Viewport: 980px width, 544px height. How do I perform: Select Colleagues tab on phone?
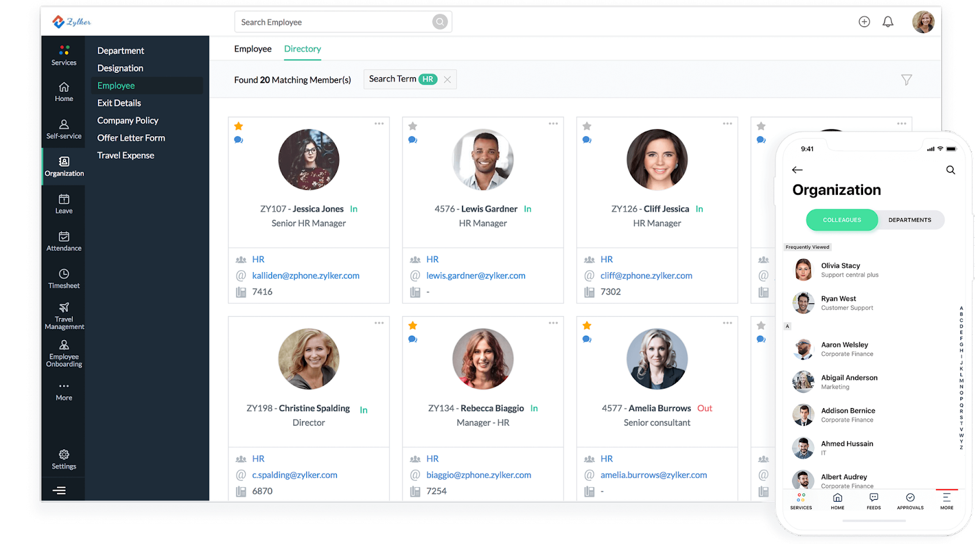[x=842, y=220]
